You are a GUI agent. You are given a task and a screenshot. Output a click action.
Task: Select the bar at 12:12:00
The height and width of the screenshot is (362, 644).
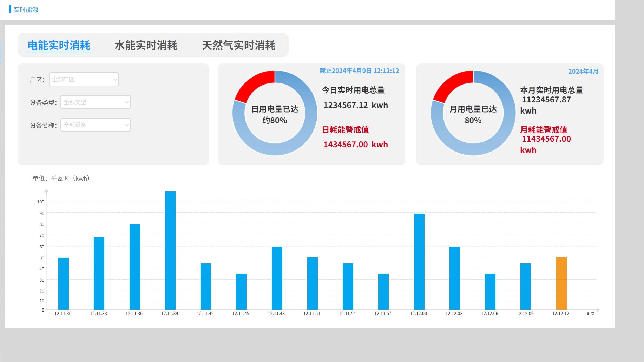(419, 261)
